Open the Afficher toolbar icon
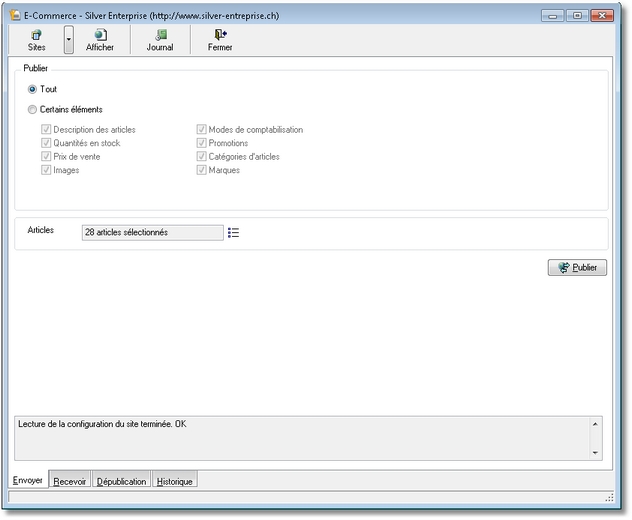 [100, 35]
